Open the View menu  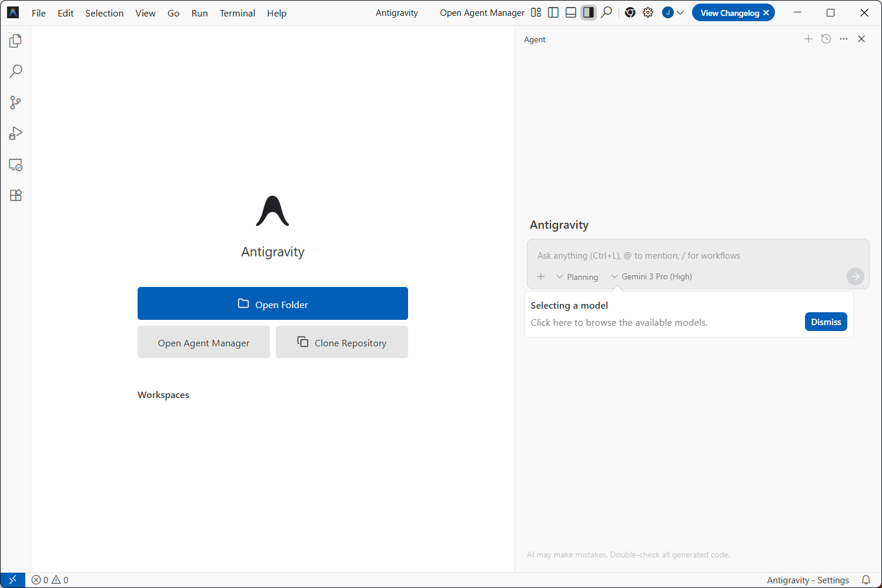point(145,13)
